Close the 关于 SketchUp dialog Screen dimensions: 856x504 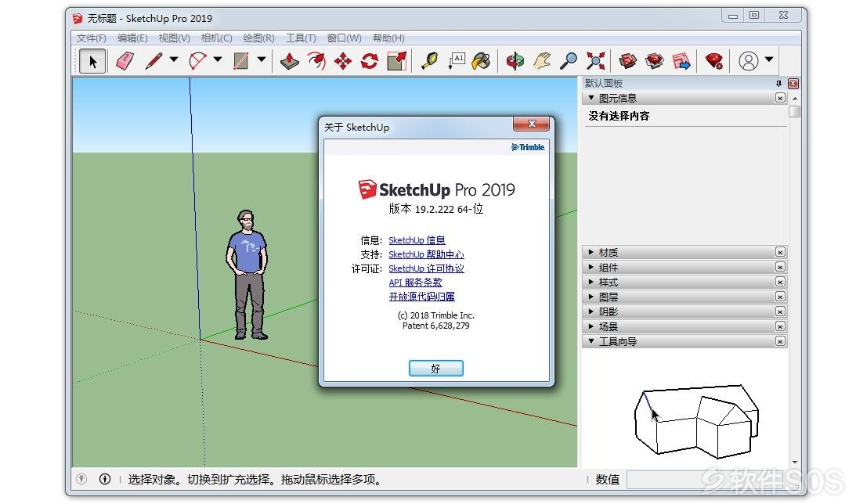[x=531, y=124]
